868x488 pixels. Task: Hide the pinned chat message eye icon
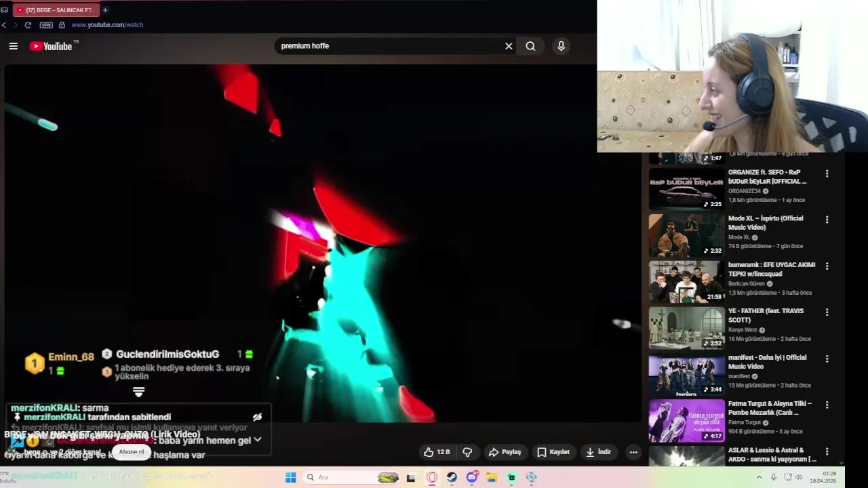click(x=257, y=417)
